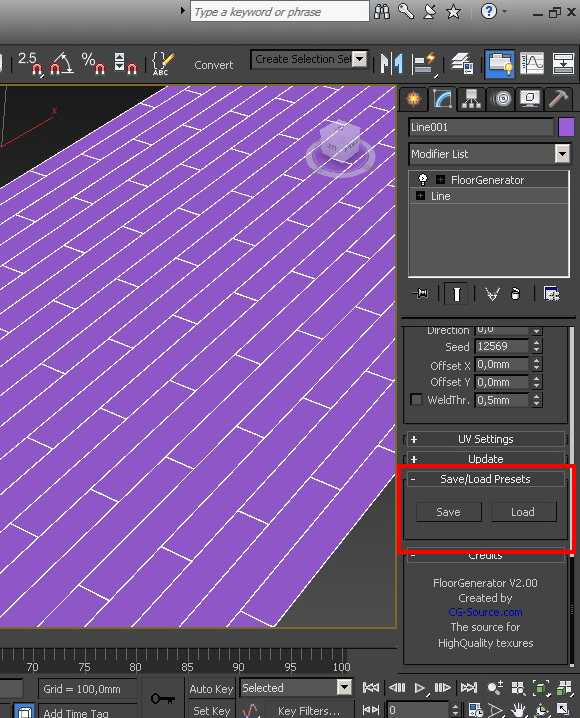This screenshot has width=580, height=718.
Task: Switch to the Hierarchy panel tab
Action: (x=472, y=98)
